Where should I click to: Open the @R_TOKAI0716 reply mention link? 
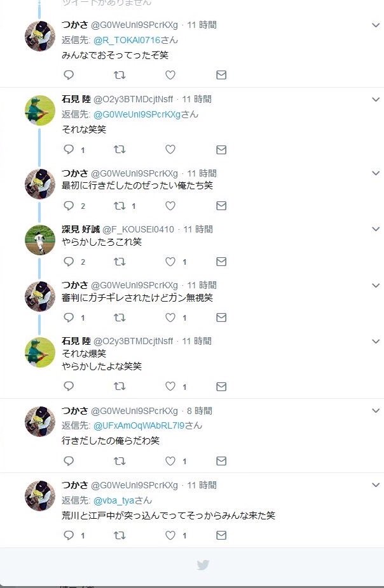click(127, 40)
